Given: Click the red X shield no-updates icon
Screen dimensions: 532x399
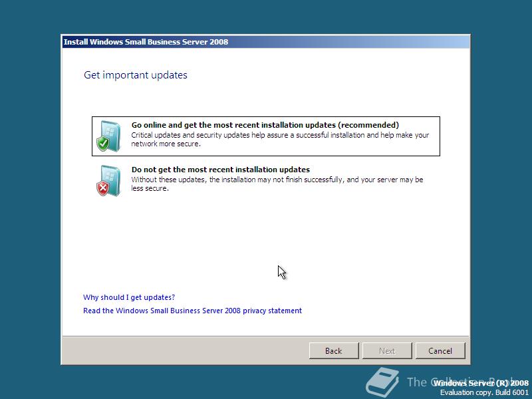Looking at the screenshot, I should point(108,181).
